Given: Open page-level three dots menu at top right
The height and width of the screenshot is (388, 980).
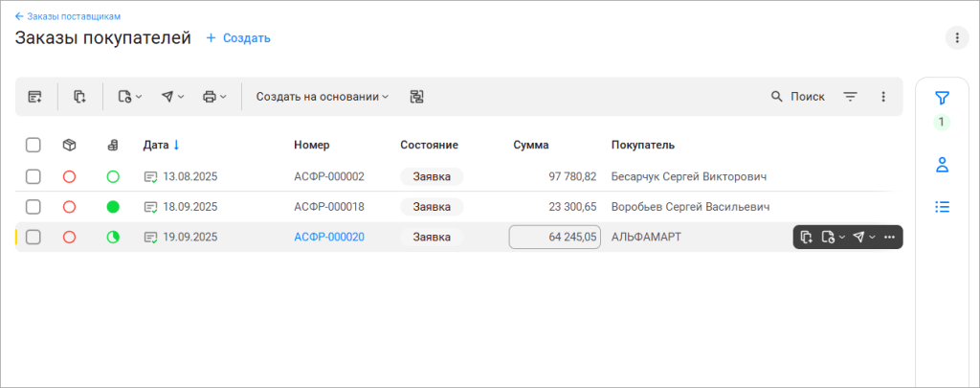Looking at the screenshot, I should [956, 37].
